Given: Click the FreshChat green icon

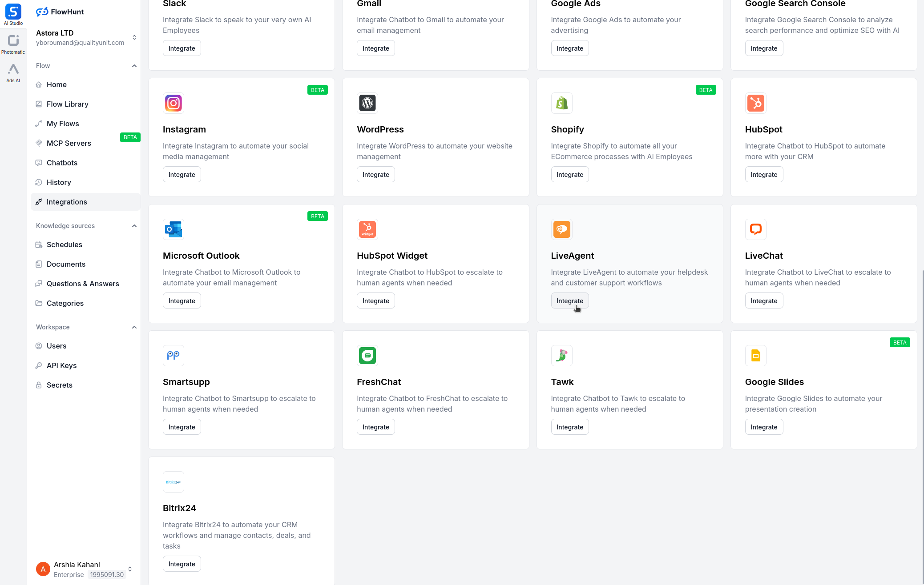Looking at the screenshot, I should point(367,356).
